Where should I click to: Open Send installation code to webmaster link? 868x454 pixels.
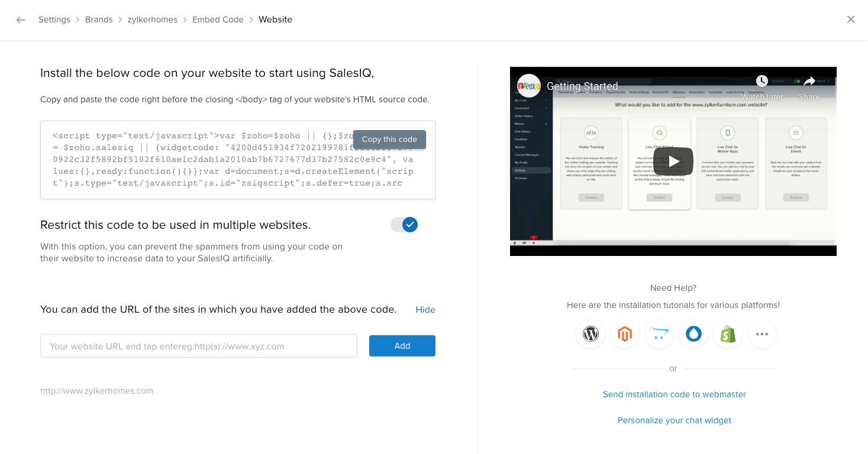(675, 394)
